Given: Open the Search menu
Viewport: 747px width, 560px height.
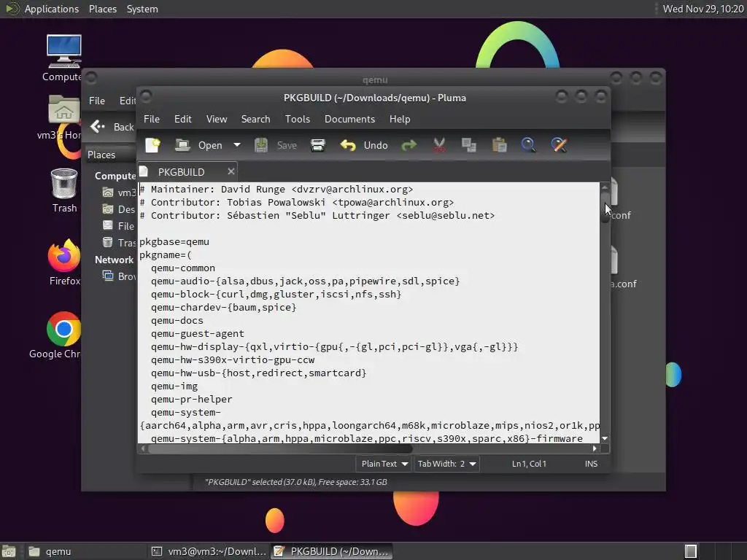Looking at the screenshot, I should click(x=255, y=119).
